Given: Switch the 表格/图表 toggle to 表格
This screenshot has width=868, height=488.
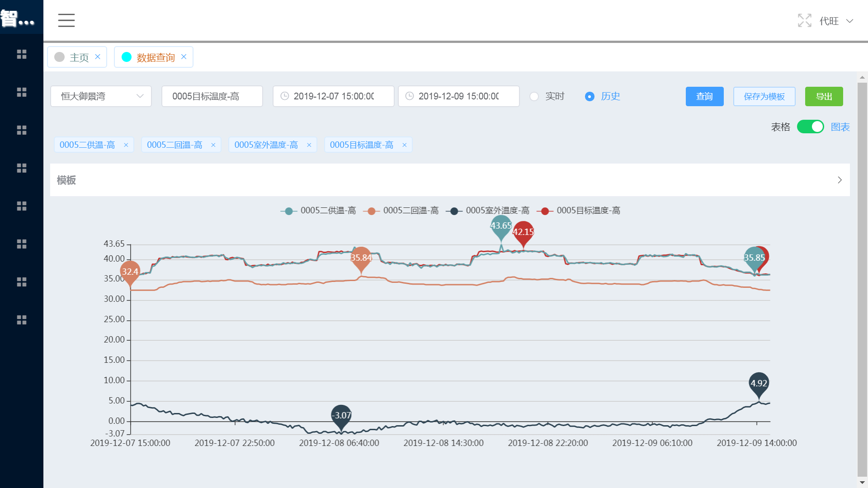Looking at the screenshot, I should click(x=811, y=127).
